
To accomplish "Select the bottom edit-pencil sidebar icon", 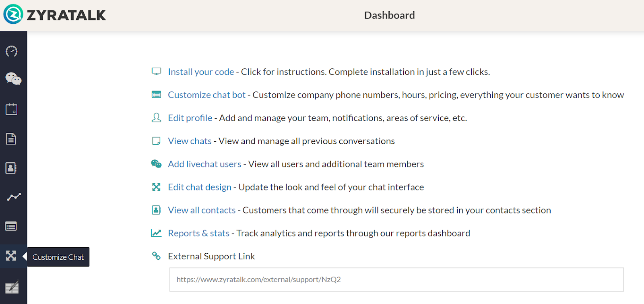I will click(12, 287).
